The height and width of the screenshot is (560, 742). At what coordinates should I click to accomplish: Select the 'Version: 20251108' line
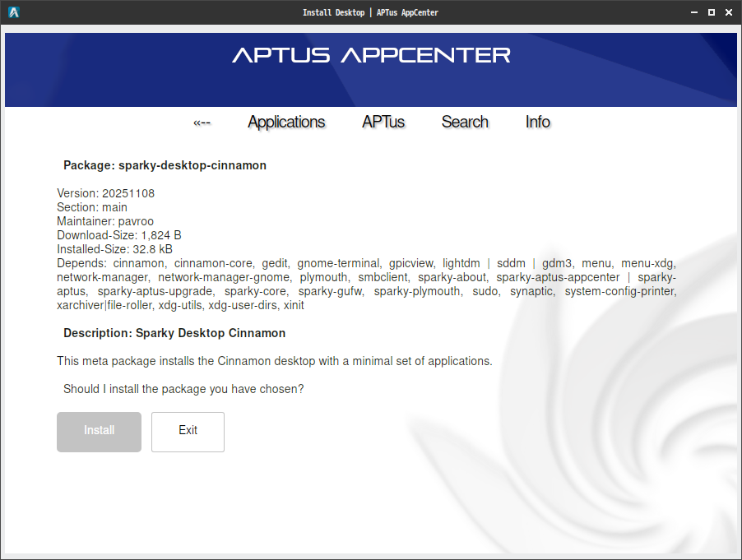tap(105, 193)
